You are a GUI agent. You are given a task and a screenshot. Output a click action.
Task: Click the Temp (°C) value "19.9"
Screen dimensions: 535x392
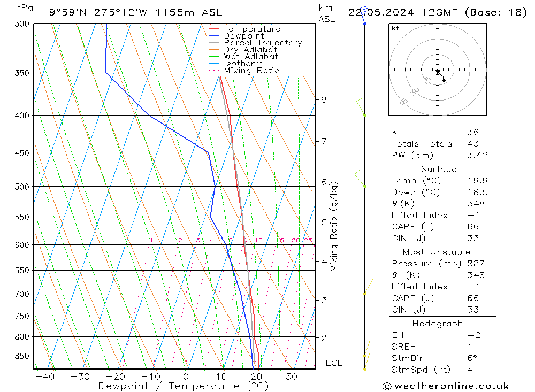tap(477, 180)
